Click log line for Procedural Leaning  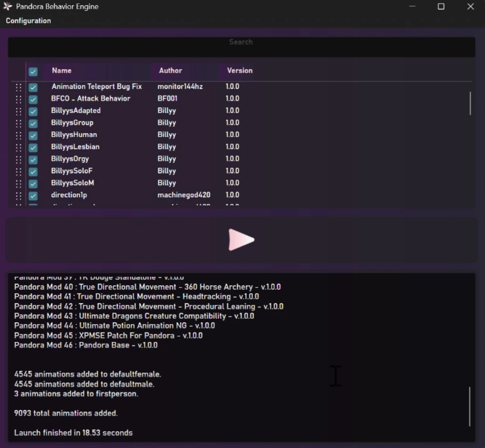149,306
